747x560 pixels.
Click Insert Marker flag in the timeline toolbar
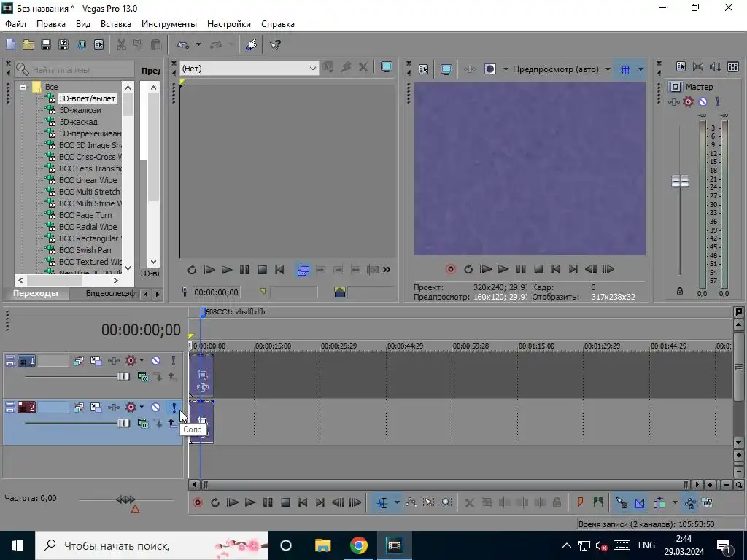pyautogui.click(x=580, y=502)
